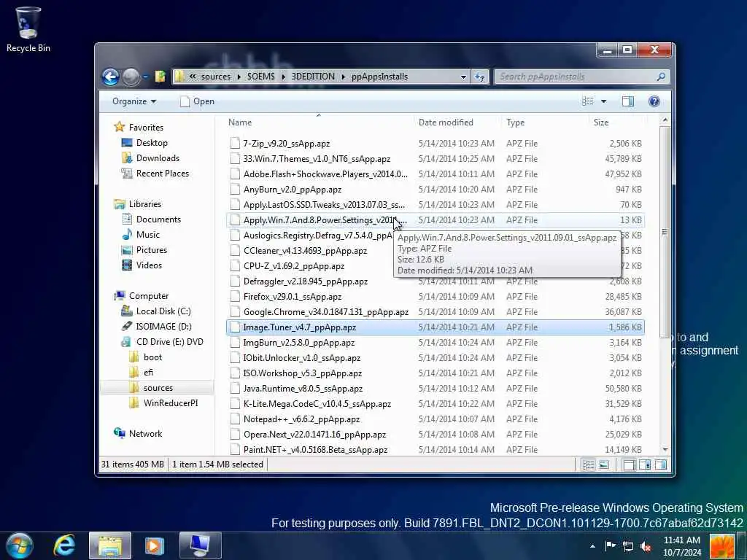Open the boot folder in tree

click(x=152, y=357)
